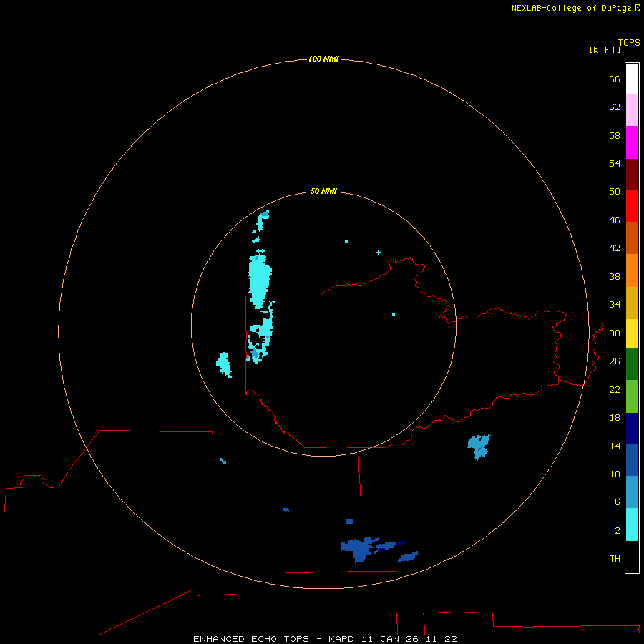Click the 100 NMI range ring label

(x=323, y=59)
